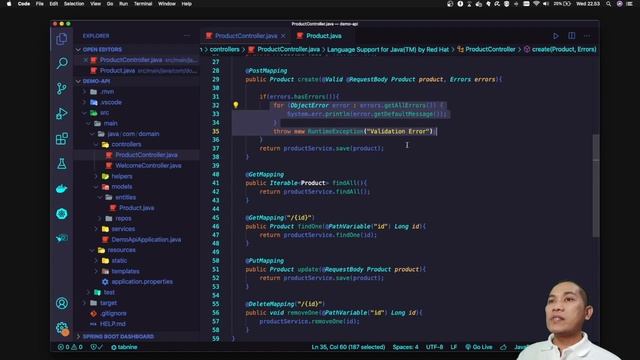Open the Terminal menu

(143, 4)
